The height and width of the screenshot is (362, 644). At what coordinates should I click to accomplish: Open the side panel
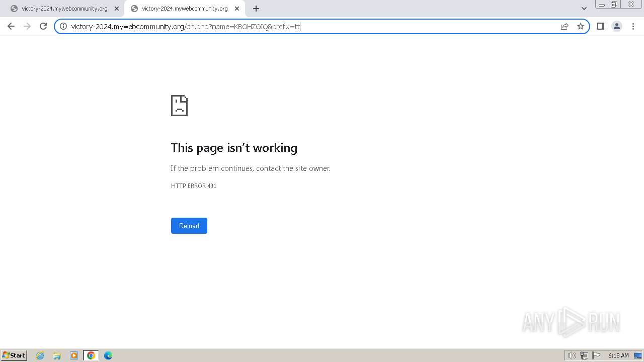(x=600, y=26)
